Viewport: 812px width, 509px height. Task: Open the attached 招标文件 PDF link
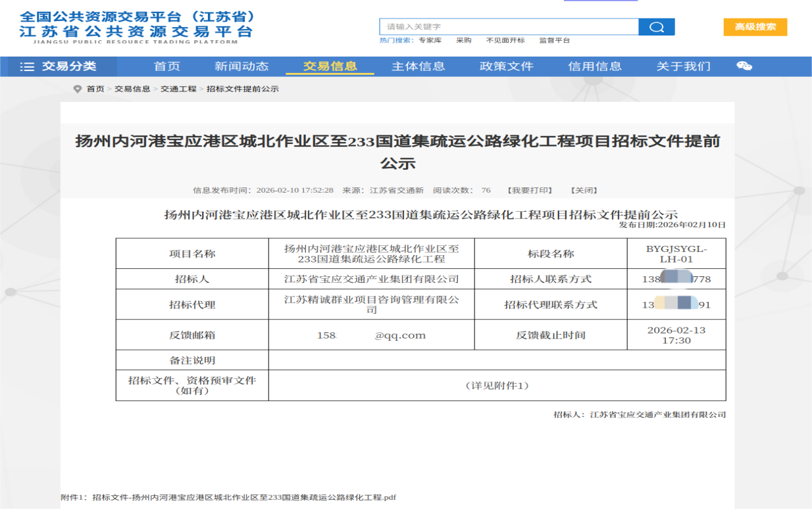pos(244,497)
